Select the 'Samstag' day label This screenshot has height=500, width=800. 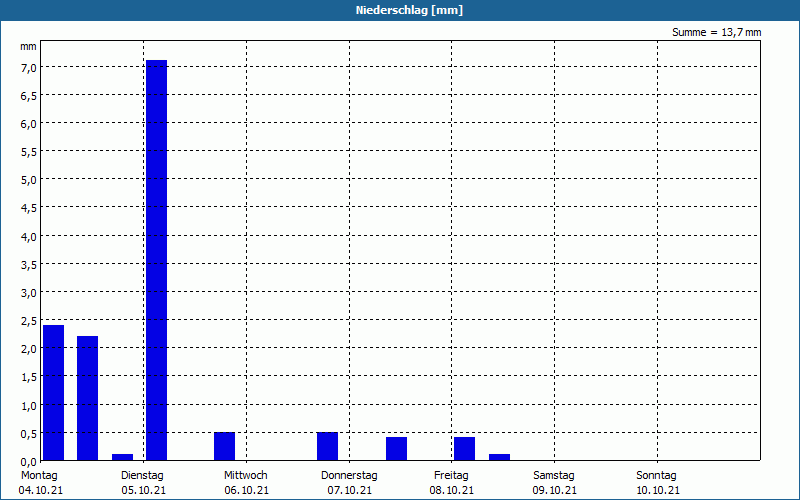[554, 476]
